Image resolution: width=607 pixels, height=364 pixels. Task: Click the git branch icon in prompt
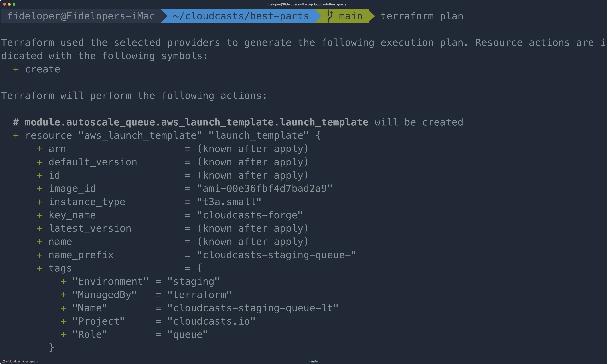coord(330,16)
